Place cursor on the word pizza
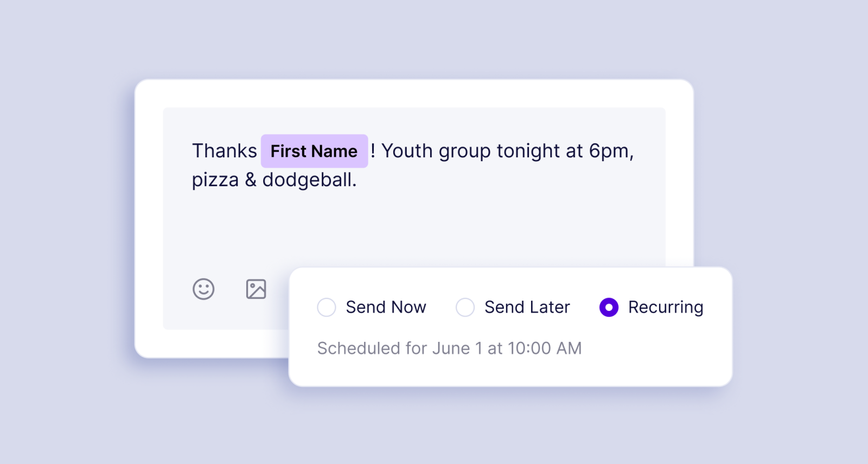 point(215,180)
